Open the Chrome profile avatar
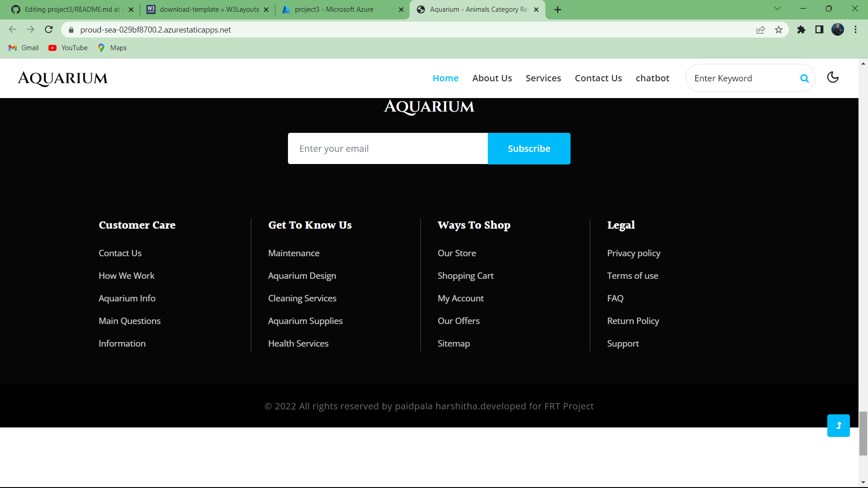 coord(837,30)
